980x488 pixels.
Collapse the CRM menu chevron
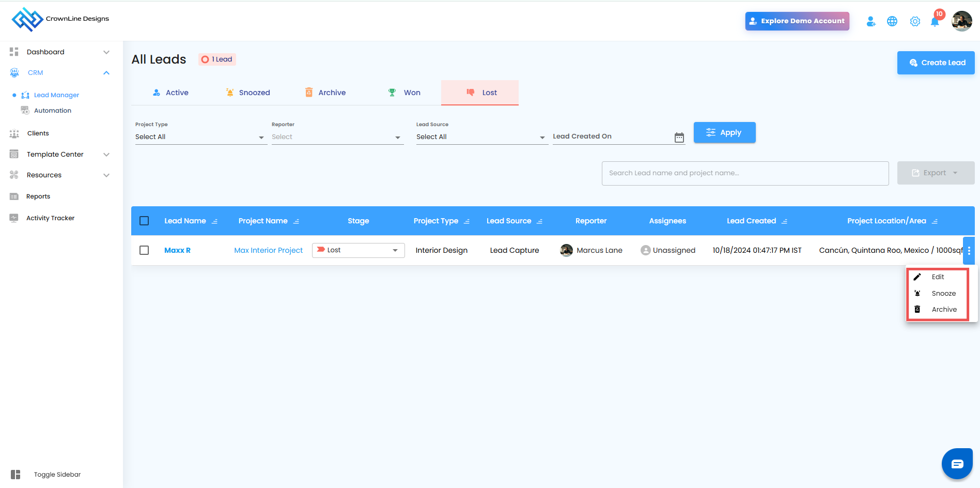[x=106, y=73]
